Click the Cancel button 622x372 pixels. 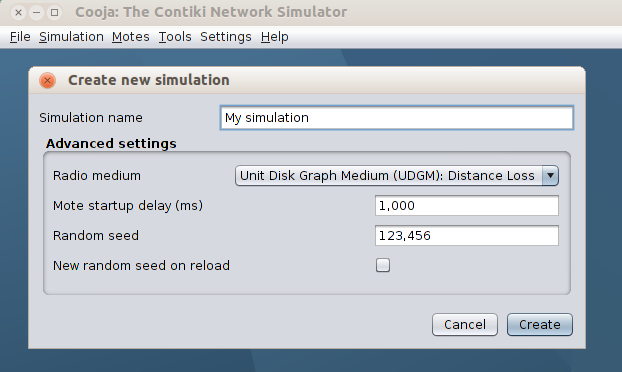tap(465, 324)
